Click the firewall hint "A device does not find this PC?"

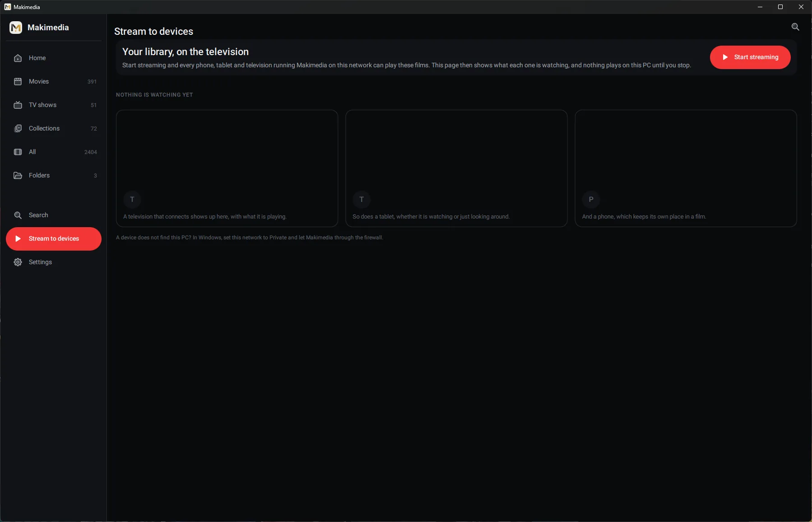pos(153,238)
